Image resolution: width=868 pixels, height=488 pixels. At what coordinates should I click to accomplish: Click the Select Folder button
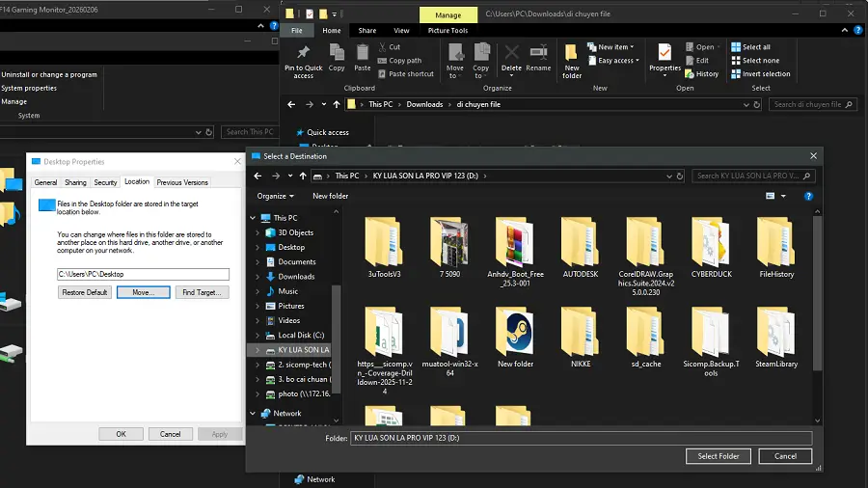point(719,456)
